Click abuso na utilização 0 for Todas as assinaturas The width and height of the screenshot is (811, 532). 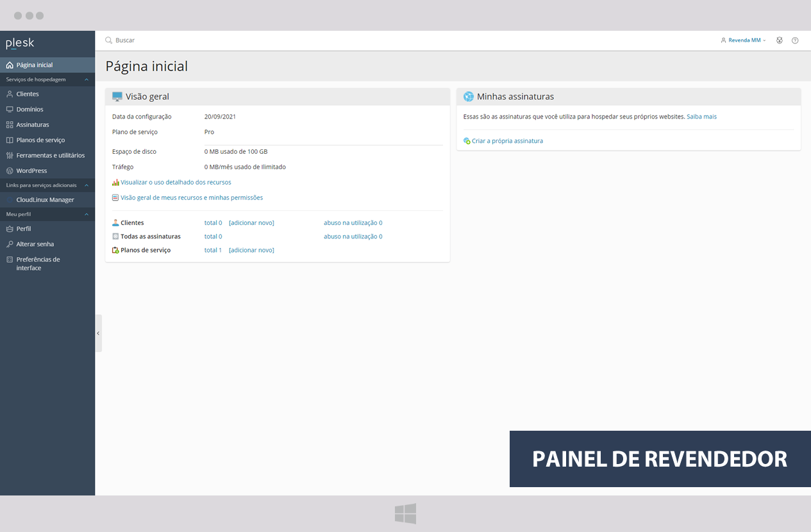353,237
